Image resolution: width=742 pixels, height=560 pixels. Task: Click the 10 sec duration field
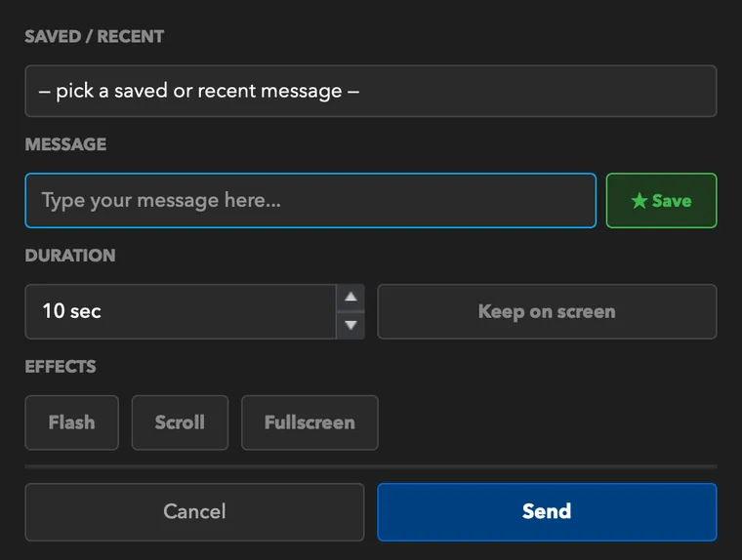181,311
